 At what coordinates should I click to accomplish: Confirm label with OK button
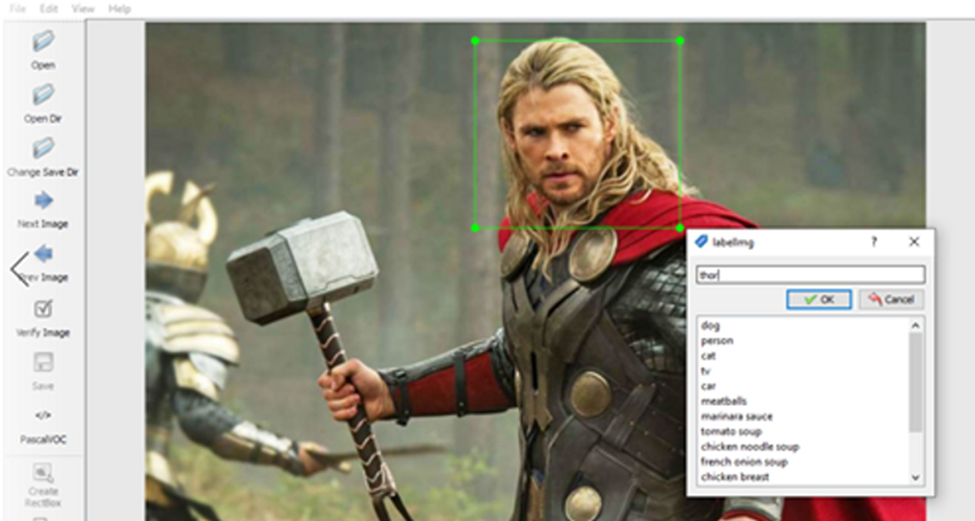pos(819,299)
